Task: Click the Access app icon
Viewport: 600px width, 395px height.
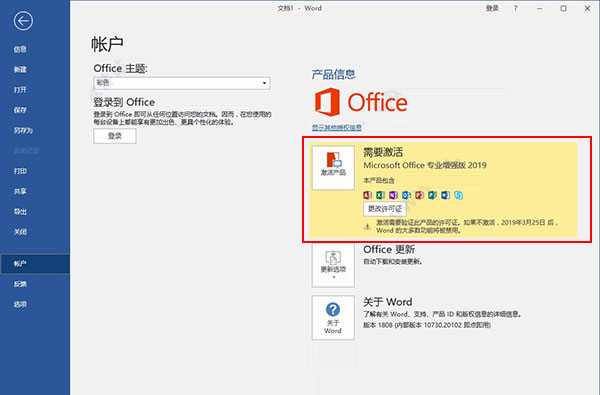Action: click(x=367, y=195)
